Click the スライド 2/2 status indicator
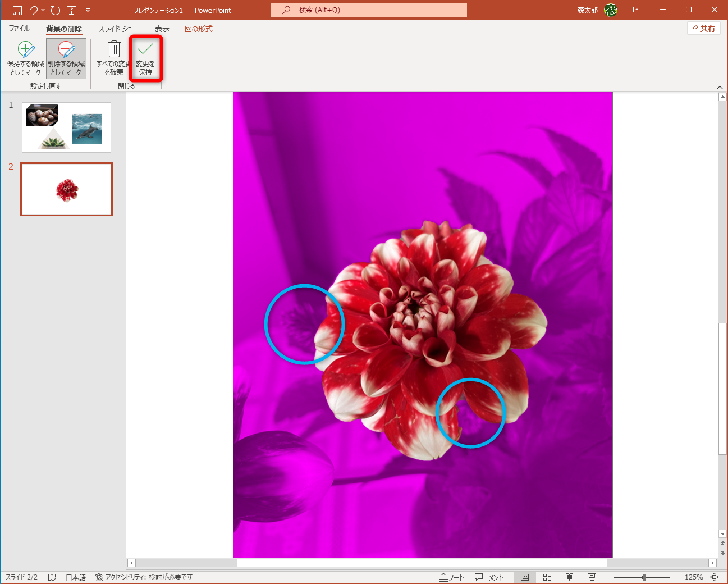728x584 pixels. 22,577
